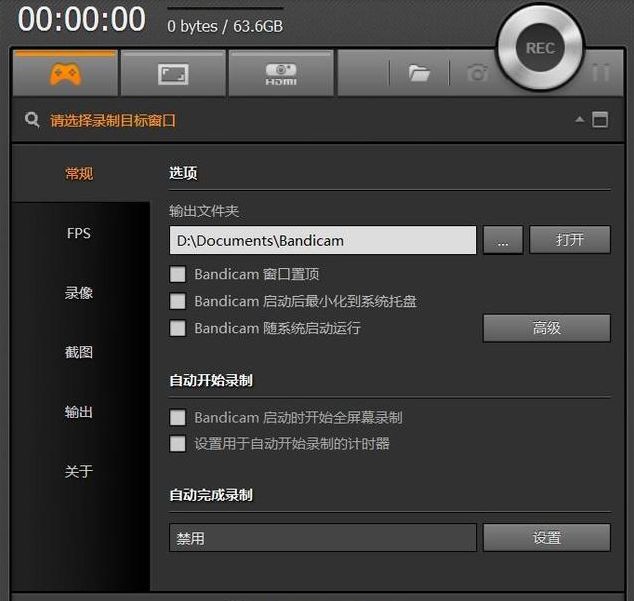Switch to screen rectangle recording mode
The image size is (634, 601).
(173, 74)
